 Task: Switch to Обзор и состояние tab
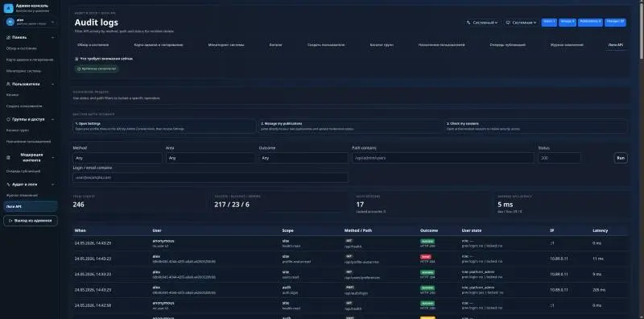click(x=93, y=45)
